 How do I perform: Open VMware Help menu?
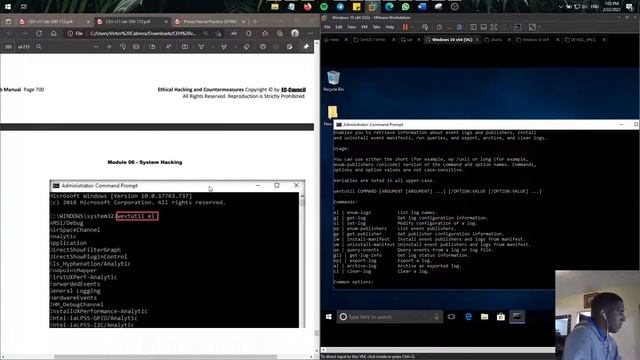pos(390,27)
